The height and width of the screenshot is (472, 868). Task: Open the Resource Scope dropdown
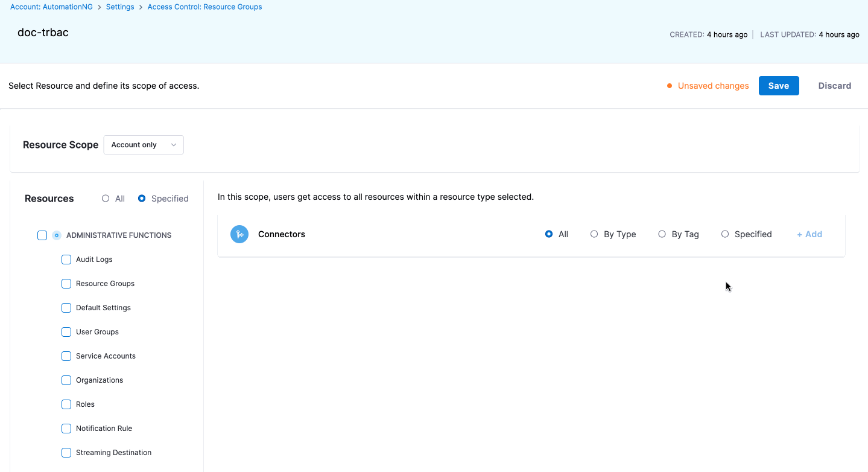click(144, 145)
